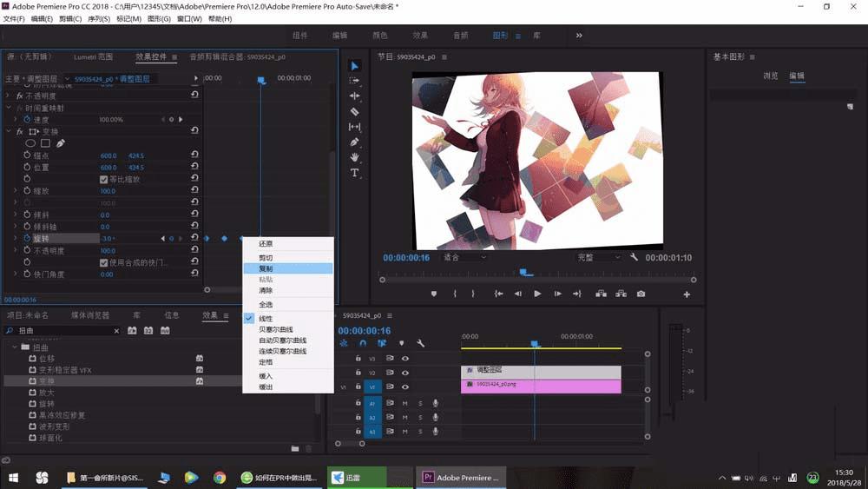Switch to the 颜色 workspace
868x489 pixels.
click(x=379, y=36)
